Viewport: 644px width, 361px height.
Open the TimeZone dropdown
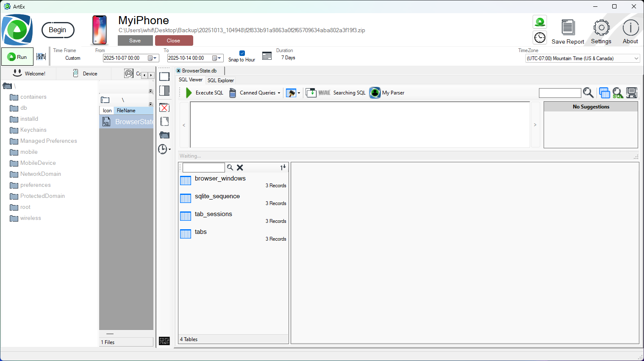click(636, 58)
